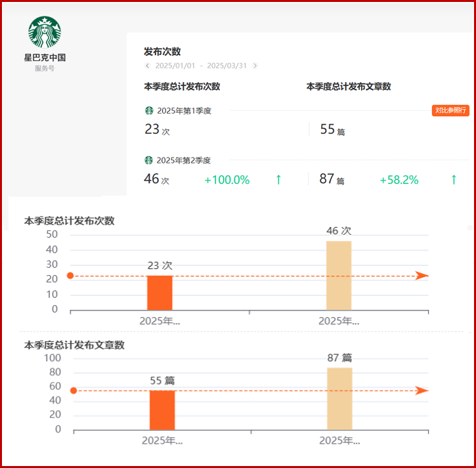Viewport: 476px width, 468px height.
Task: Click the 对比参照行 orange badge
Action: (x=450, y=110)
